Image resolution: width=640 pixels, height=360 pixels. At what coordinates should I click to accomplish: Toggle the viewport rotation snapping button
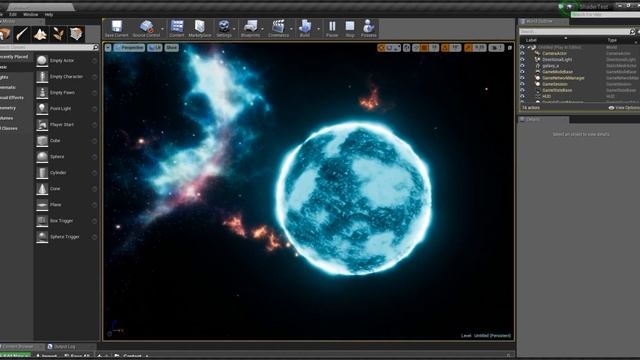click(x=445, y=48)
